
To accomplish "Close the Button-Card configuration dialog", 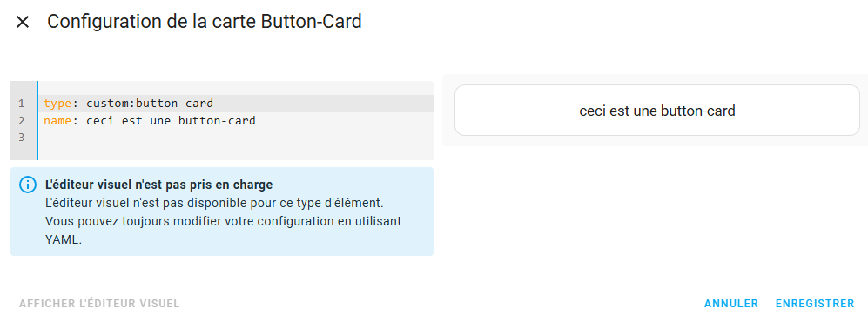I will pyautogui.click(x=22, y=22).
